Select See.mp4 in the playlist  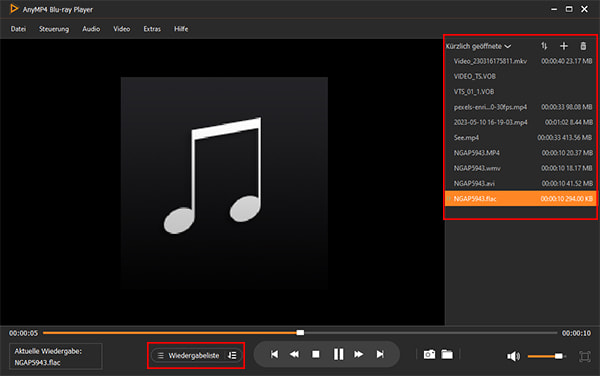click(x=520, y=138)
